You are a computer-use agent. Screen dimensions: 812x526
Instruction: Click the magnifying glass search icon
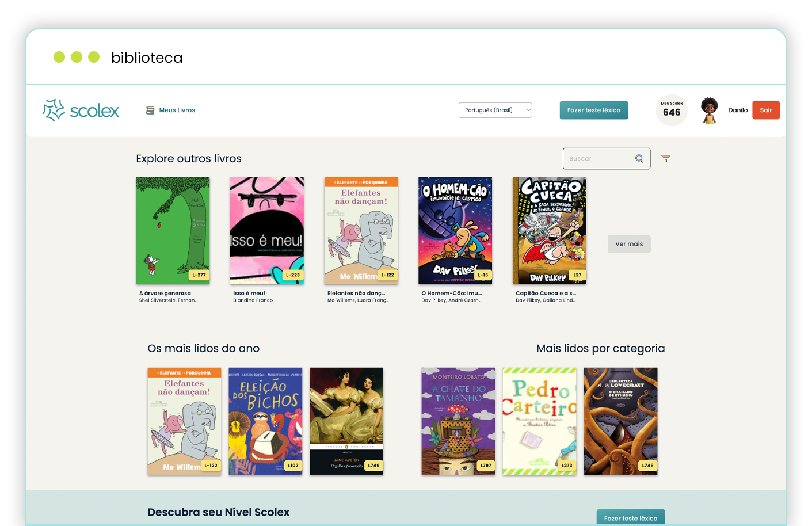[x=639, y=158]
